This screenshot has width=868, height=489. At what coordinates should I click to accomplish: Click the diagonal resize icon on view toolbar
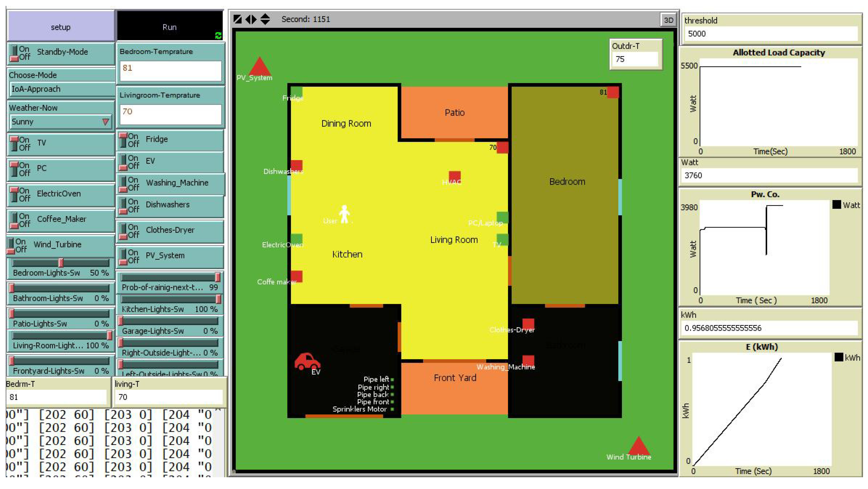[x=237, y=19]
